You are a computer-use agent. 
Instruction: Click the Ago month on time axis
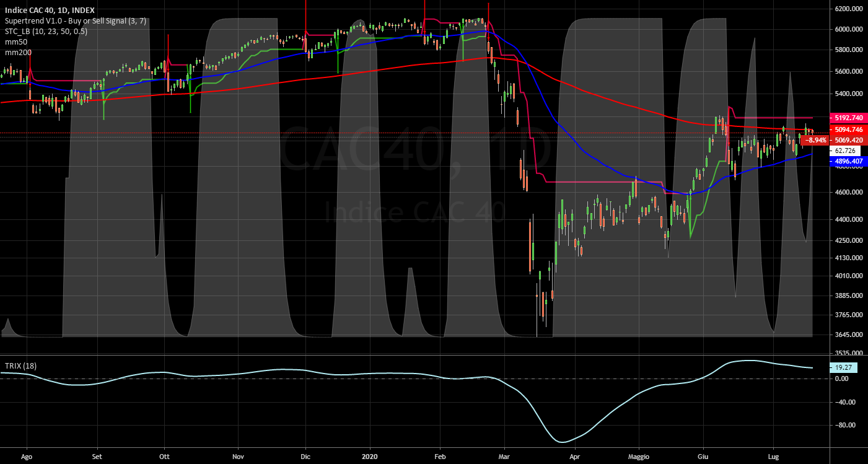[27, 457]
